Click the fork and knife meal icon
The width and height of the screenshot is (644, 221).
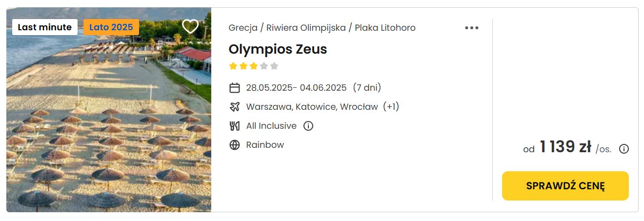(235, 126)
